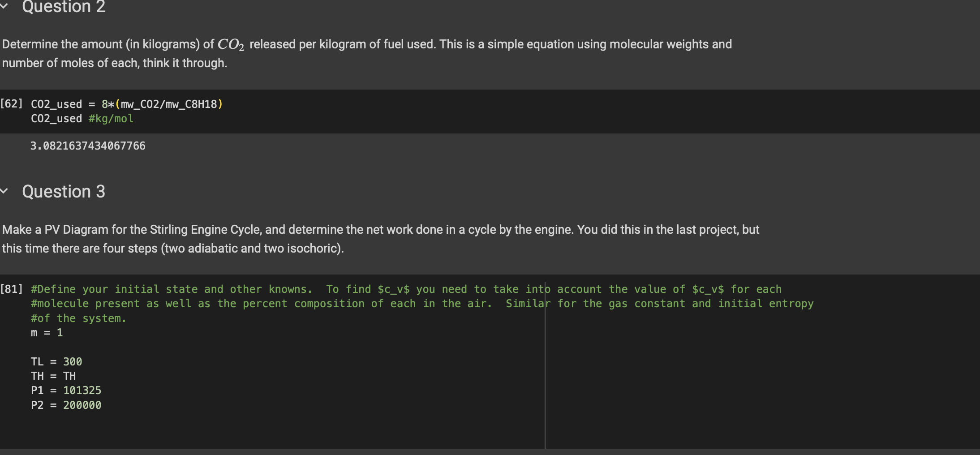The image size is (980, 455).
Task: Place cursor in CO2_used = 8*(mw_CO2/mw_C8H18) line
Action: click(127, 104)
